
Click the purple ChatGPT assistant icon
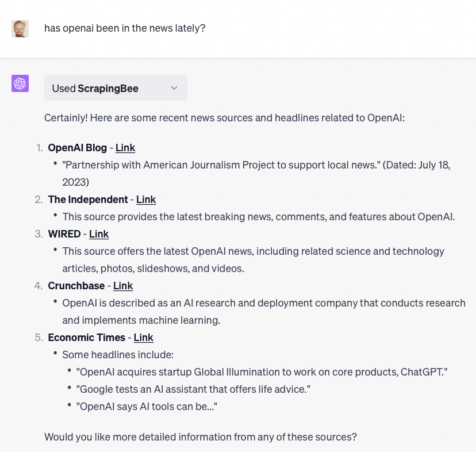point(20,83)
